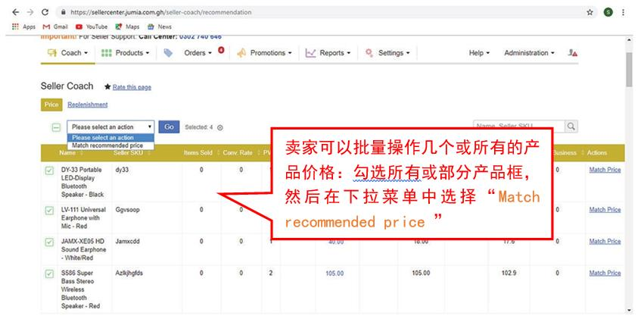
Task: Click the scrollbar down arrow
Action: [629, 311]
